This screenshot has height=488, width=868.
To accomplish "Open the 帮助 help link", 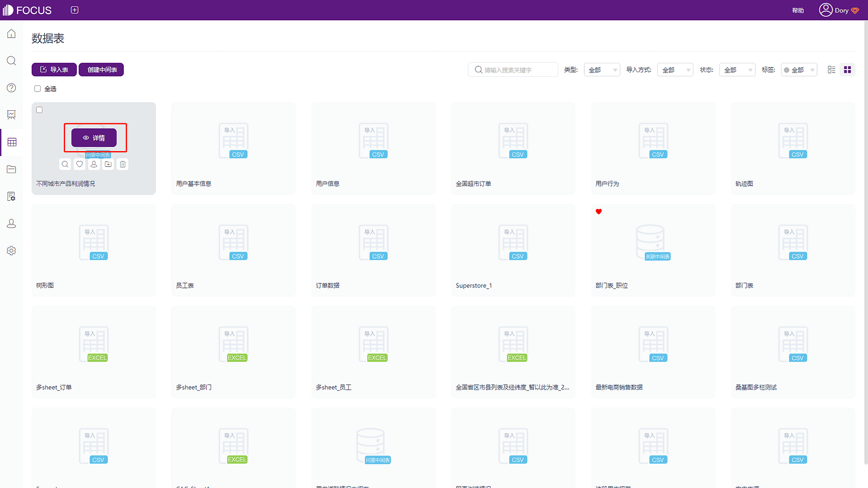I will [x=798, y=10].
